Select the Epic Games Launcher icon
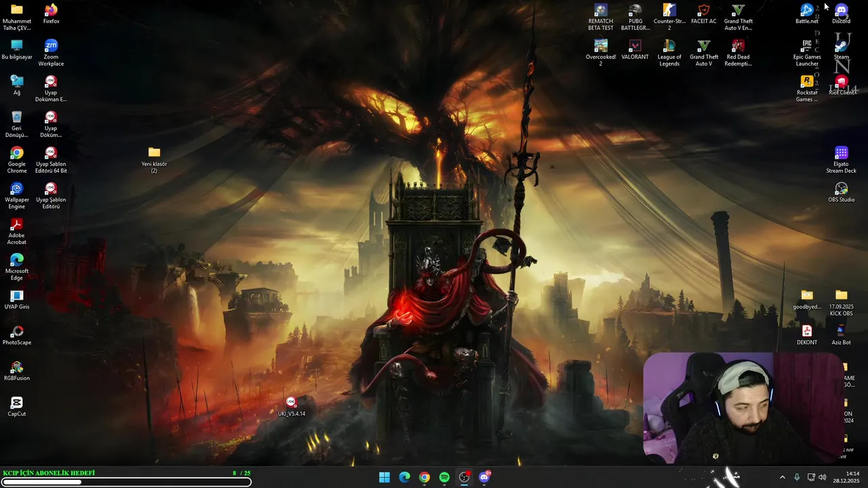The height and width of the screenshot is (488, 868). pos(807,53)
